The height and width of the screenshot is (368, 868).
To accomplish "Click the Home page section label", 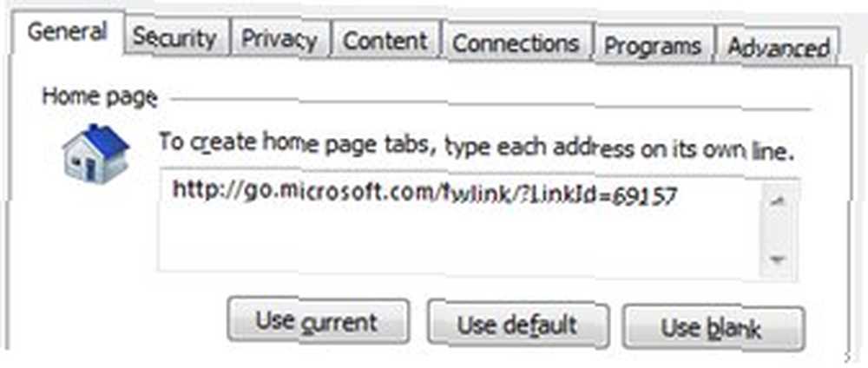I will tap(100, 97).
